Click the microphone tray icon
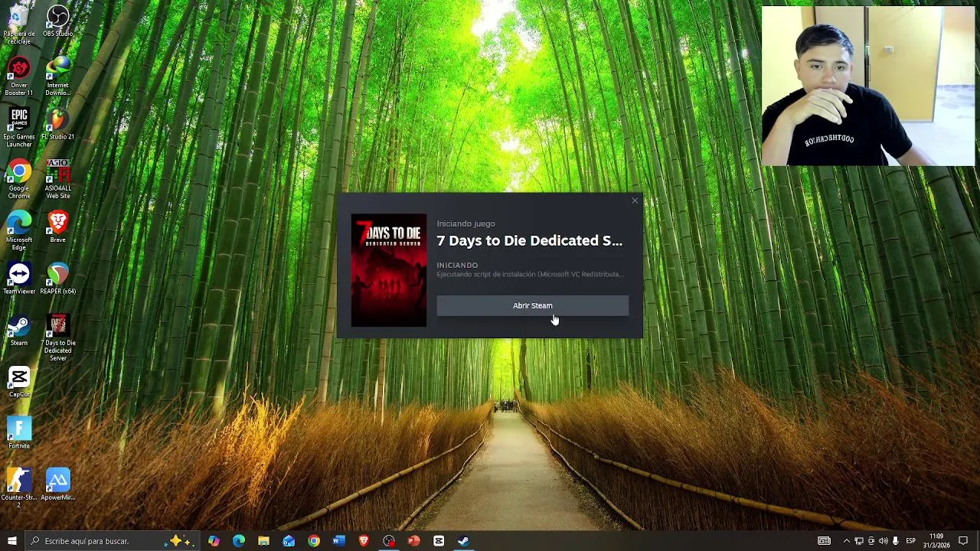The image size is (980, 551). (895, 541)
